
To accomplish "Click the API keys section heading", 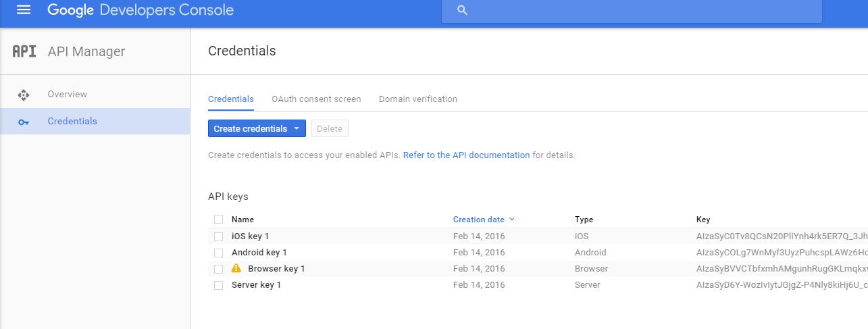I will (228, 197).
